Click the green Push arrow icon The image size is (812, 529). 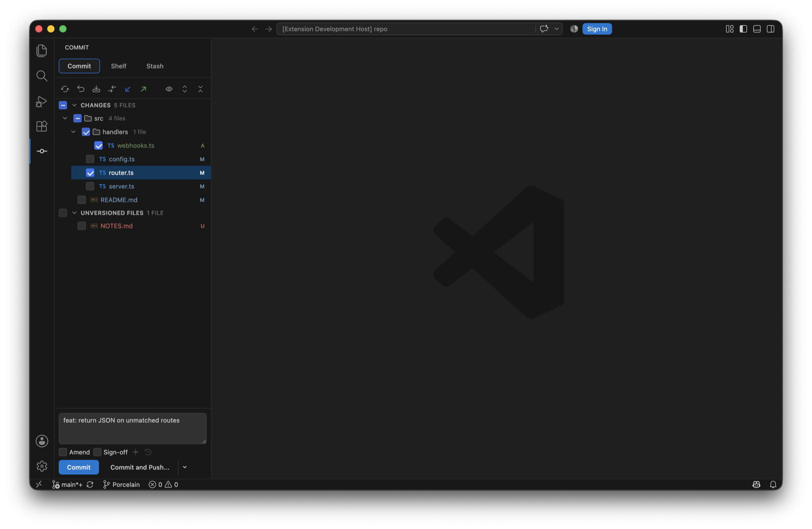144,89
